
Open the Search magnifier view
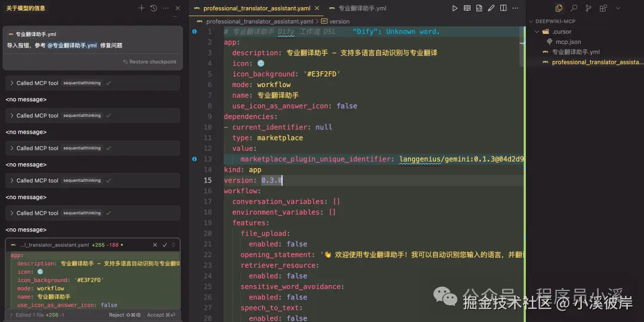coord(574,8)
